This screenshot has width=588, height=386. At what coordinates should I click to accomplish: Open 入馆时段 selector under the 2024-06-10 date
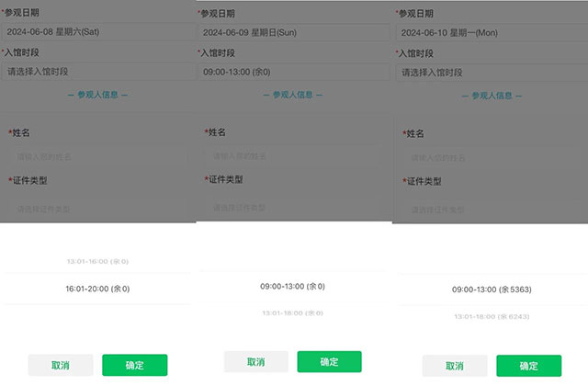489,72
